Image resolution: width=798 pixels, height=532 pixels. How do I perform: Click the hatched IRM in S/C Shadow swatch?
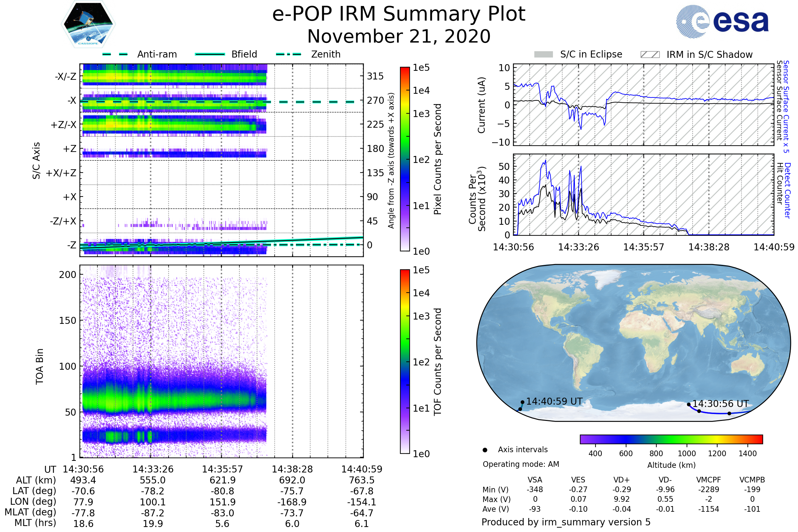pyautogui.click(x=650, y=55)
